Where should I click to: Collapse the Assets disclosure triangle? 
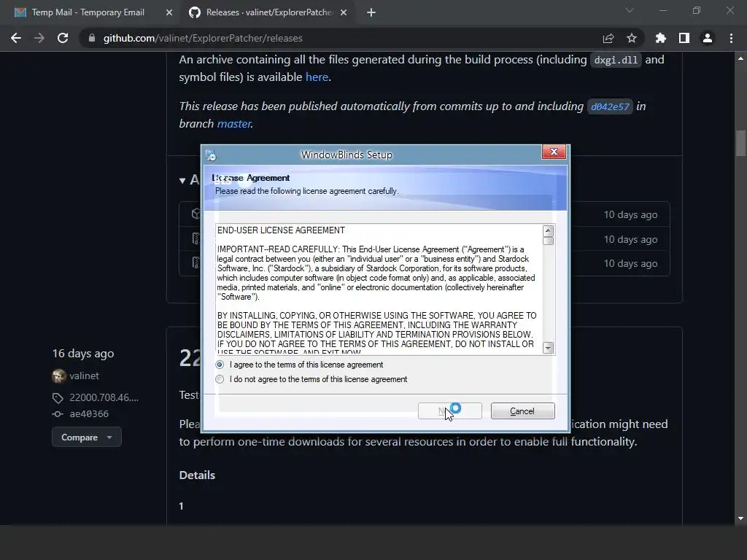point(182,181)
